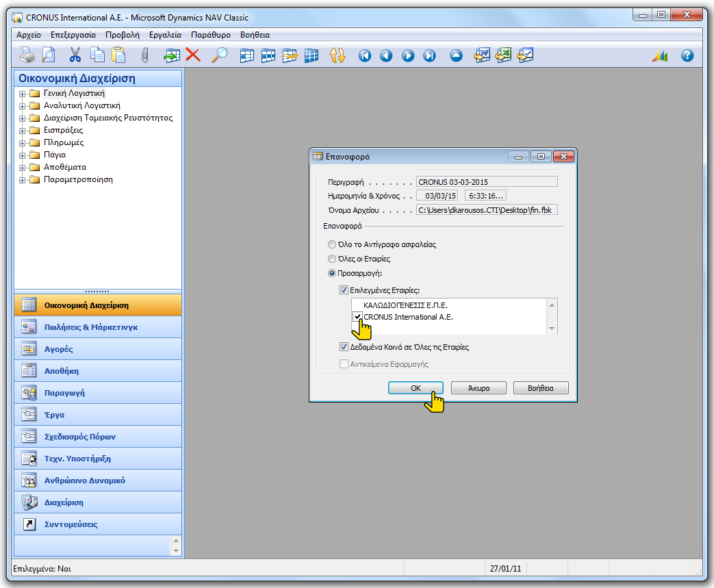Expand the Πληρωμές folder
Viewport: 714px width, 588px height.
(x=22, y=143)
